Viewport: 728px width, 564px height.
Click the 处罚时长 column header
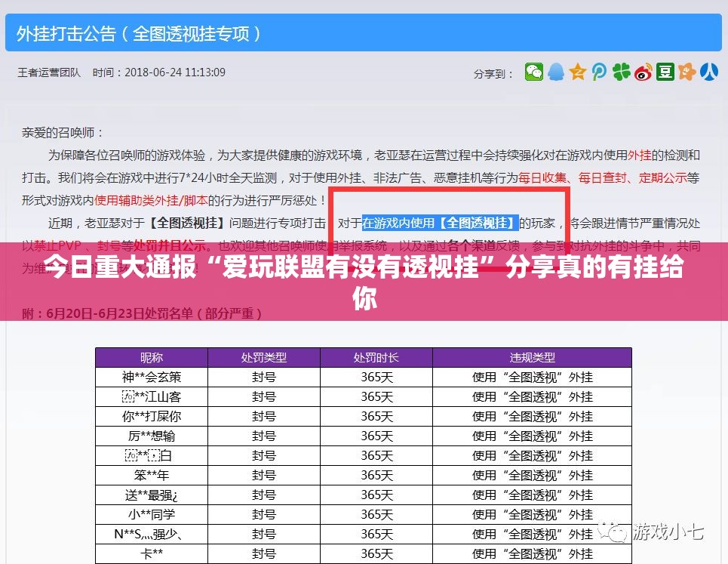[x=376, y=357]
